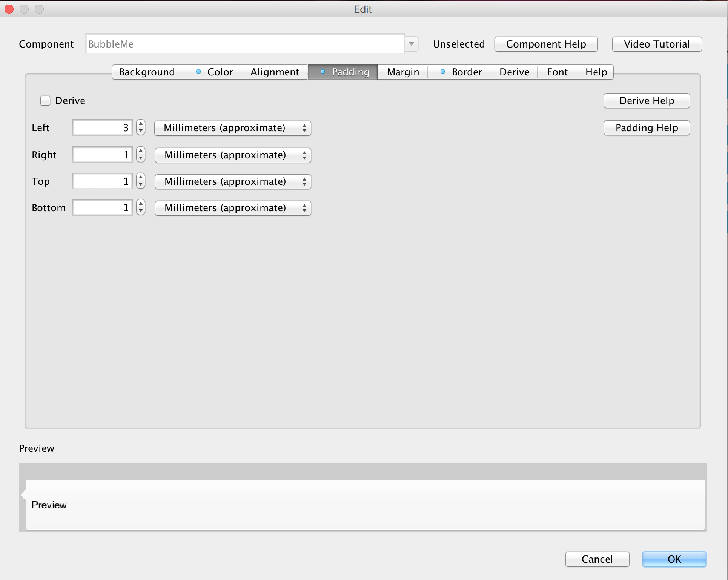Switch to the Background tab
This screenshot has width=728, height=580.
(147, 72)
